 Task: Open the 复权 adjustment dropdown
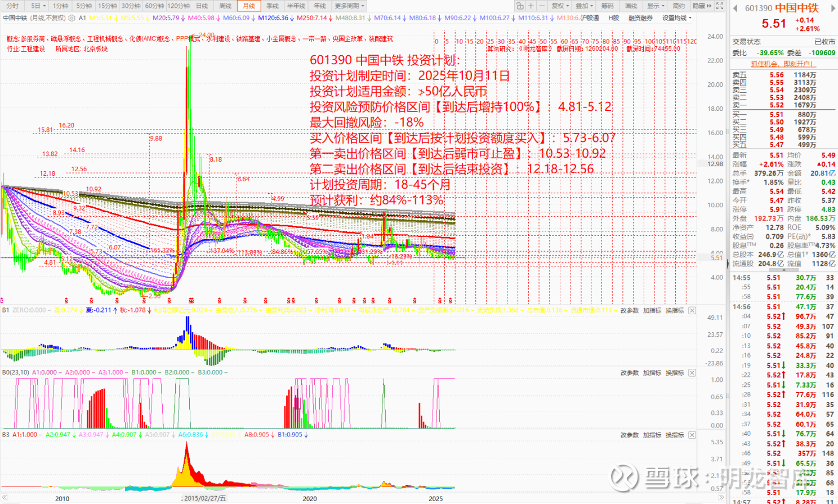(x=559, y=6)
